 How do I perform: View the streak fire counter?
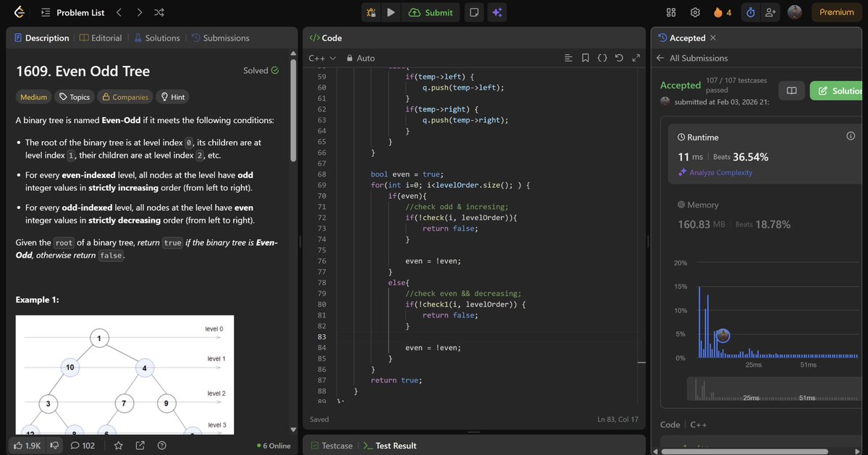pyautogui.click(x=722, y=12)
